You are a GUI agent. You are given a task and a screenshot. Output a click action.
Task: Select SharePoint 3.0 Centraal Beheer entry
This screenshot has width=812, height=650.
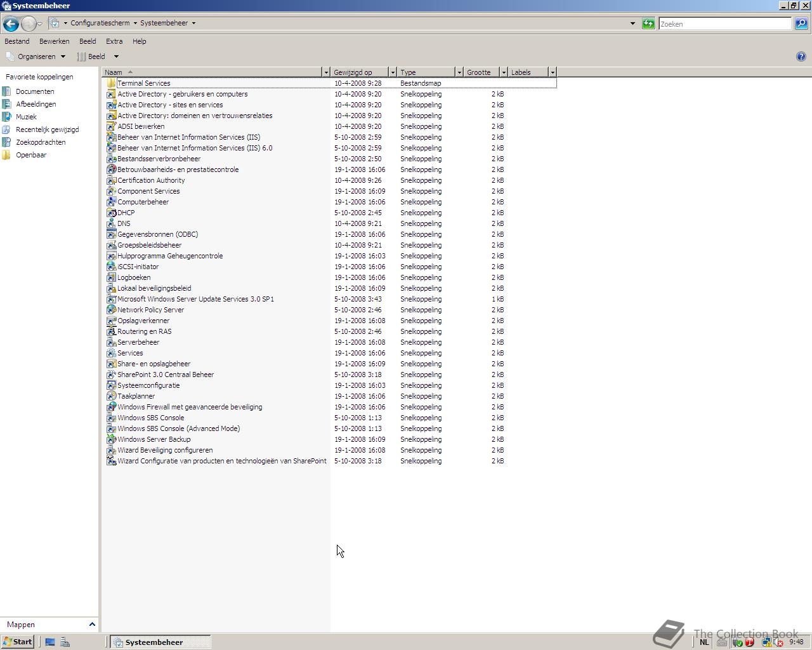point(166,375)
